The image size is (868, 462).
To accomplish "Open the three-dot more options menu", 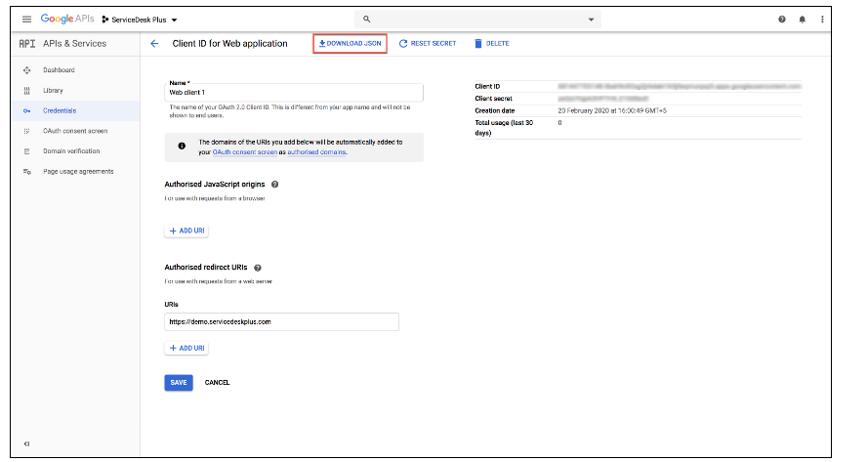I will point(823,20).
